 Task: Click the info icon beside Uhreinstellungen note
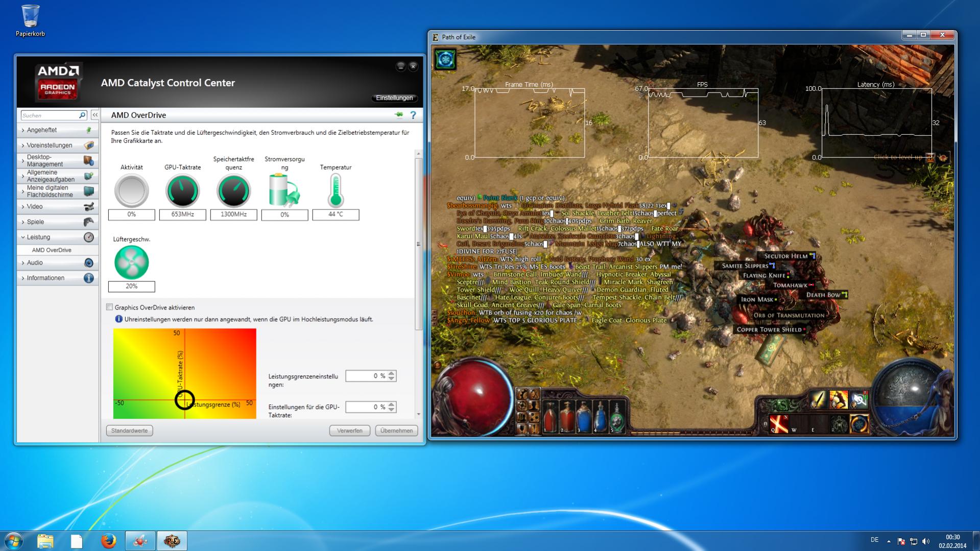point(118,319)
